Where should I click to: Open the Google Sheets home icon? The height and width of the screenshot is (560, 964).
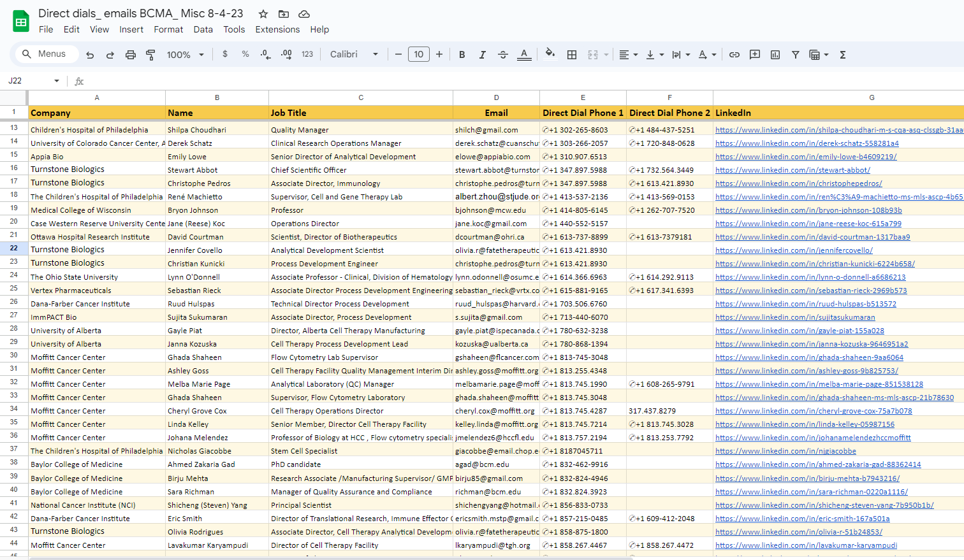coord(21,22)
